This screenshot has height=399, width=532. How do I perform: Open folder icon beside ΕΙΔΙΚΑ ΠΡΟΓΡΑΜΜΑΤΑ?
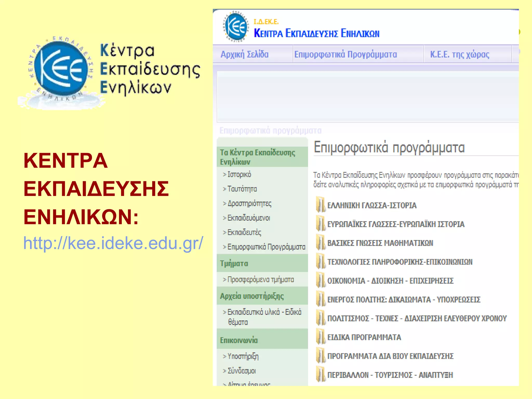coord(321,337)
